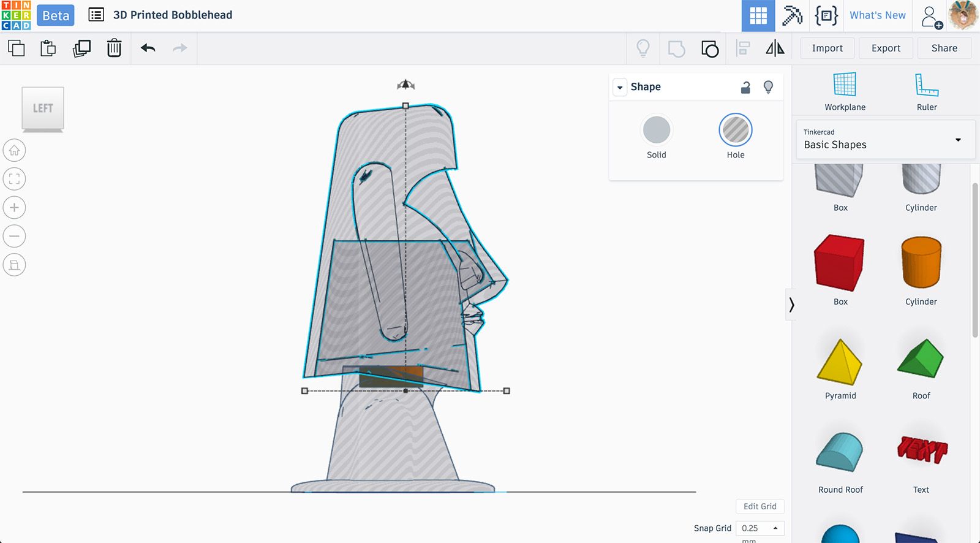Click the Tinkercad logo

(16, 15)
